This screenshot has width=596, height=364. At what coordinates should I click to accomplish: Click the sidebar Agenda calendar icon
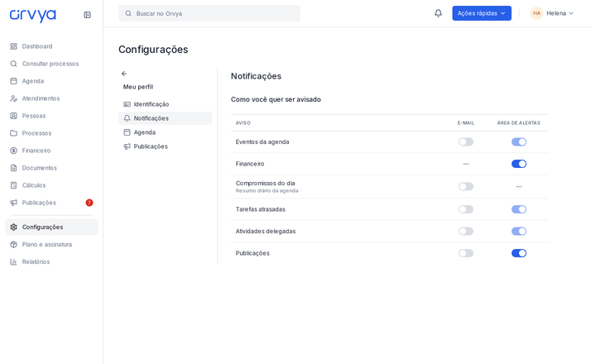[x=14, y=81]
